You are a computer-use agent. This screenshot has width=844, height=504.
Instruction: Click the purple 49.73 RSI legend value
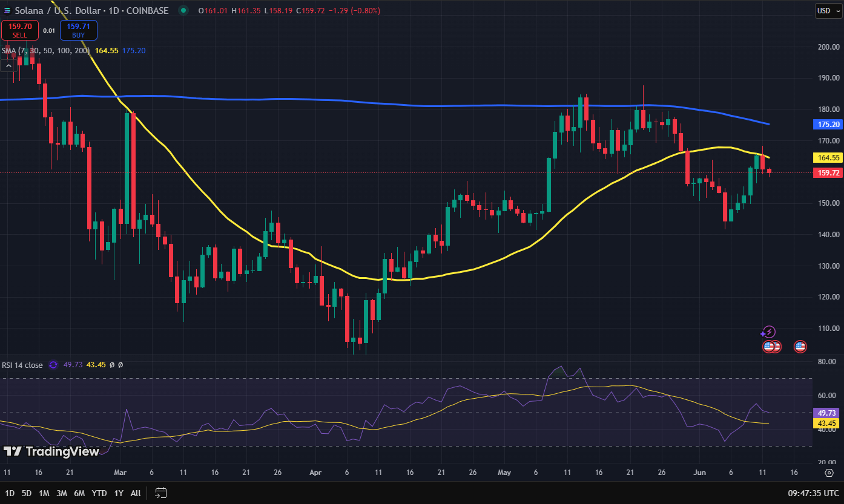pos(73,365)
